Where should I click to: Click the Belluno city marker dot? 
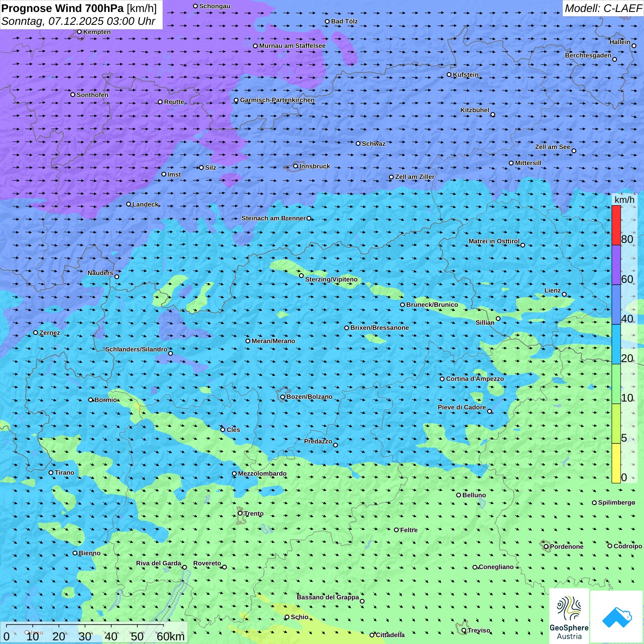(459, 495)
